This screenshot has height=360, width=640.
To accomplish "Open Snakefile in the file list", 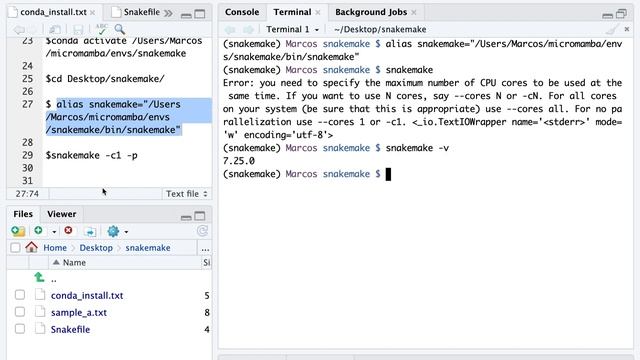I will [70, 329].
